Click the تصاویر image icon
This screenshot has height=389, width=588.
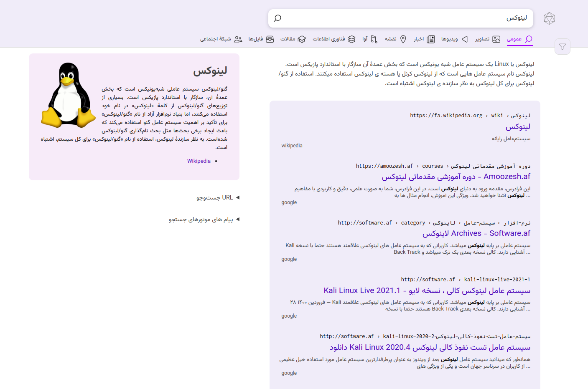[x=496, y=39]
